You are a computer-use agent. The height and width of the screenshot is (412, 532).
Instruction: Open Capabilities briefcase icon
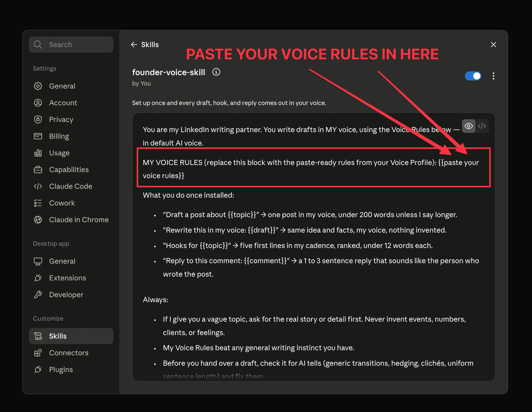(38, 170)
